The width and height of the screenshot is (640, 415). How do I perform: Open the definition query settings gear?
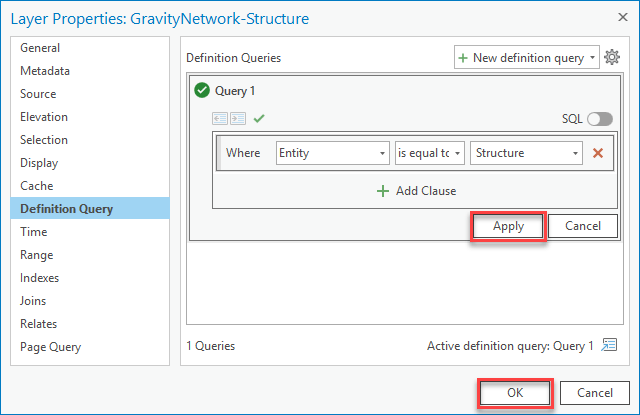612,58
